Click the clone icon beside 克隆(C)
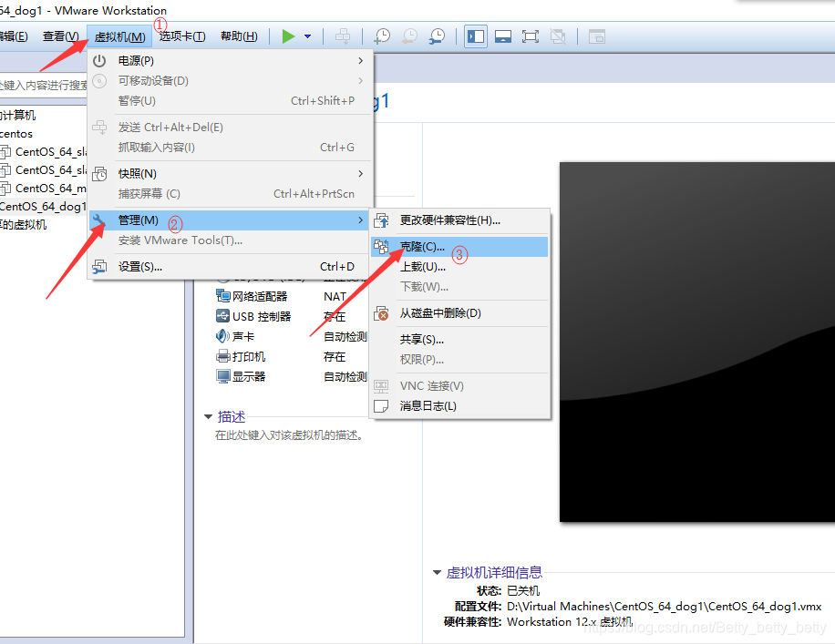This screenshot has width=835, height=644. point(381,247)
